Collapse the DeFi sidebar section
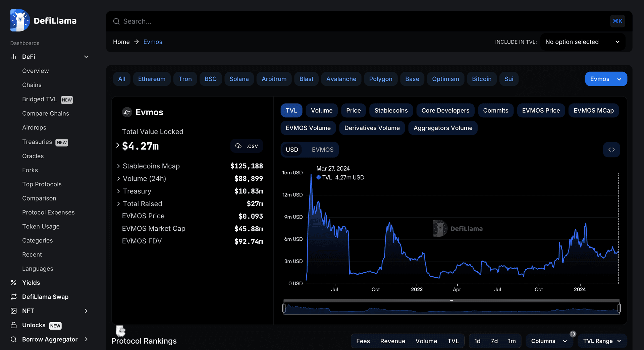Image resolution: width=644 pixels, height=350 pixels. click(86, 57)
